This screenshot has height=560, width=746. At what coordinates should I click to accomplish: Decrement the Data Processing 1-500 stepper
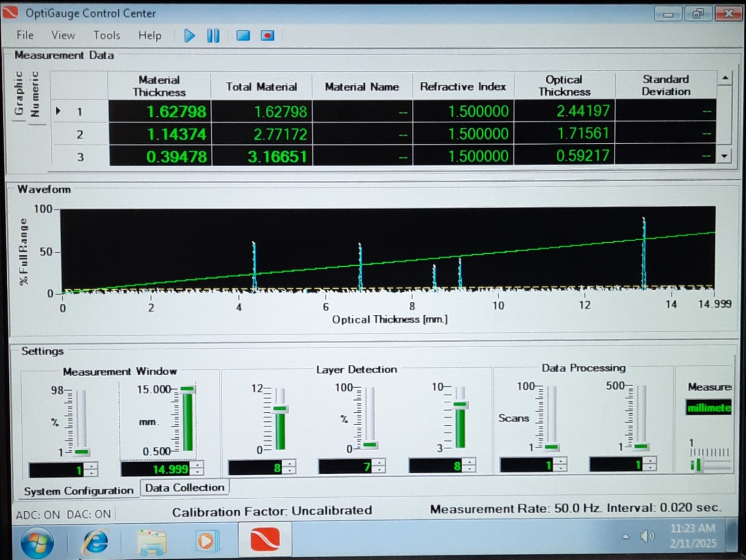pyautogui.click(x=650, y=468)
